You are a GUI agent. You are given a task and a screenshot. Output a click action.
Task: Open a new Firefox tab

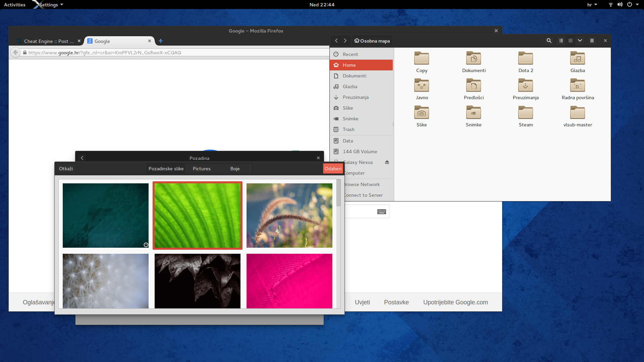tap(161, 41)
